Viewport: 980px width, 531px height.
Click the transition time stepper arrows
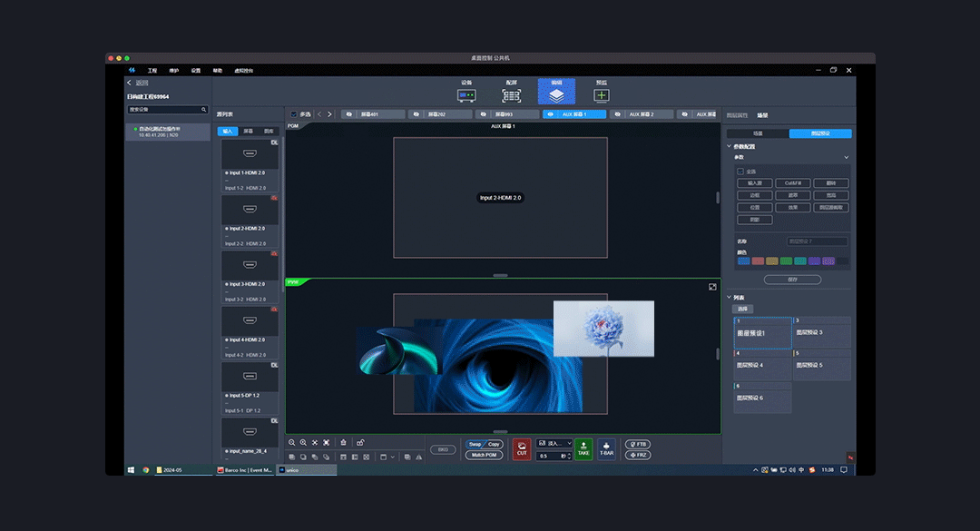click(569, 456)
